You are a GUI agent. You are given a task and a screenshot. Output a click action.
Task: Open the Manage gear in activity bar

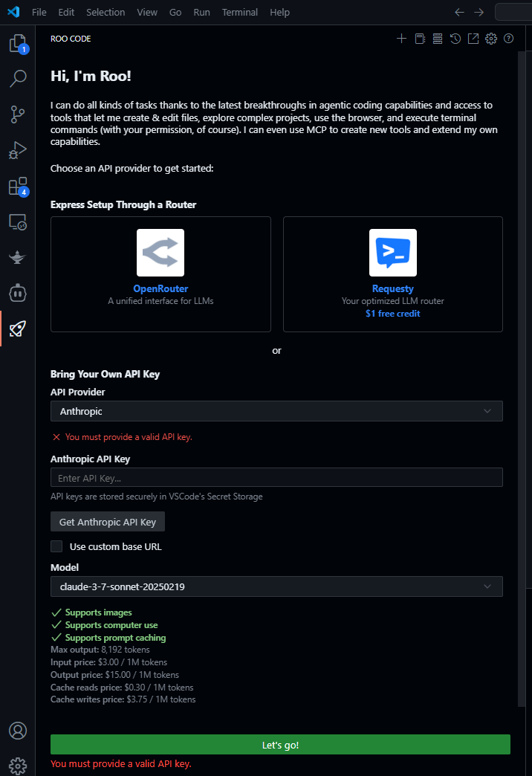(18, 765)
